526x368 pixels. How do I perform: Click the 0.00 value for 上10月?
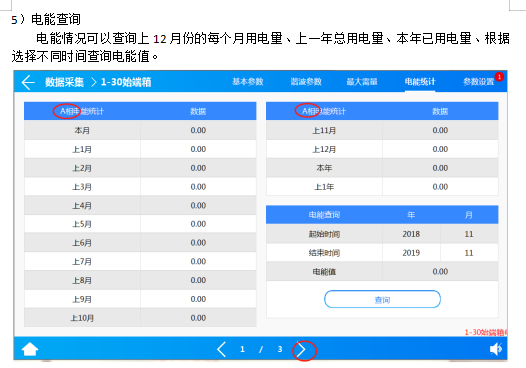click(198, 318)
